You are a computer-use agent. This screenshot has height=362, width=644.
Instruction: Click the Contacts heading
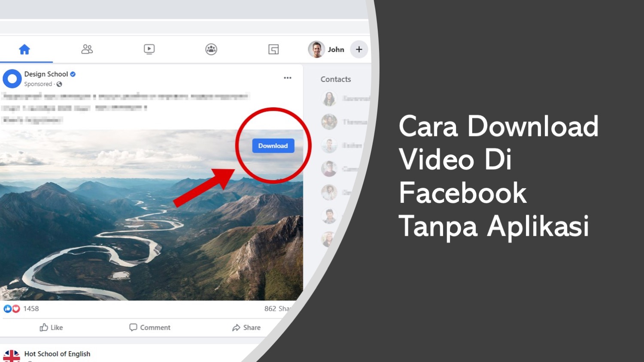coord(336,79)
